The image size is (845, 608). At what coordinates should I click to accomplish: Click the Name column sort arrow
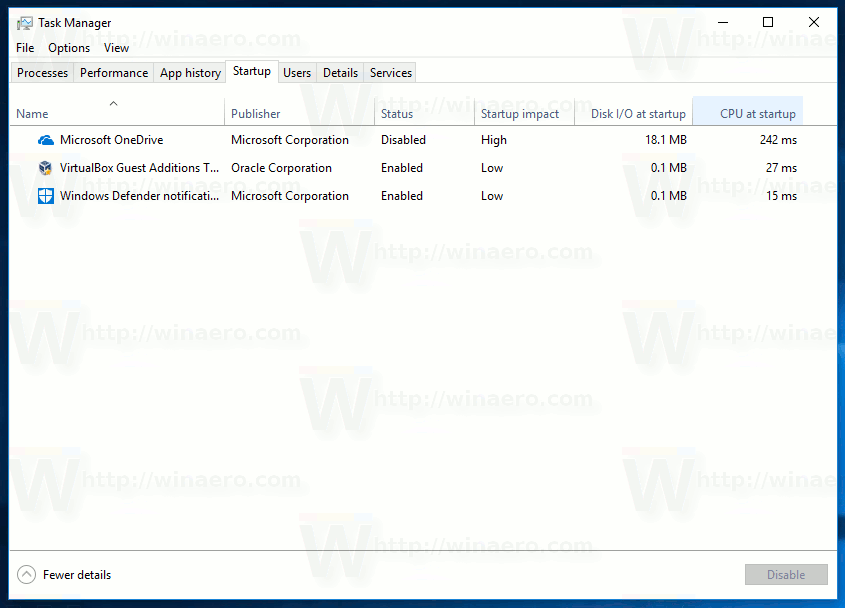click(113, 103)
